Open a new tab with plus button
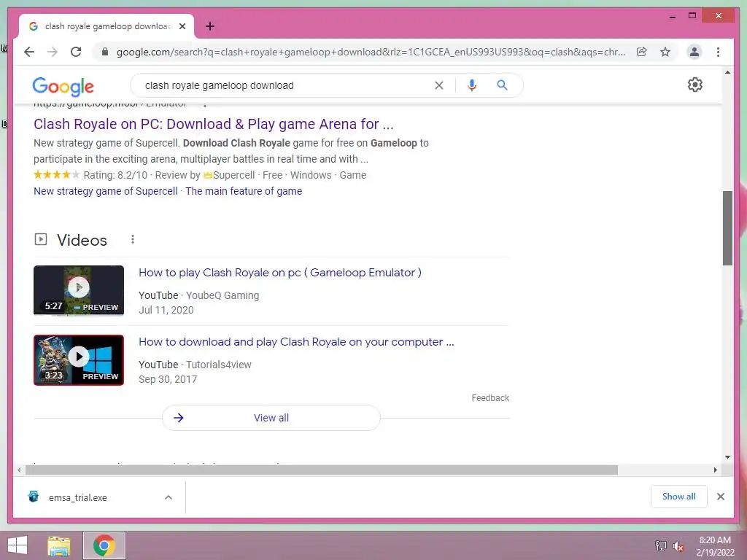The image size is (747, 560). (210, 26)
